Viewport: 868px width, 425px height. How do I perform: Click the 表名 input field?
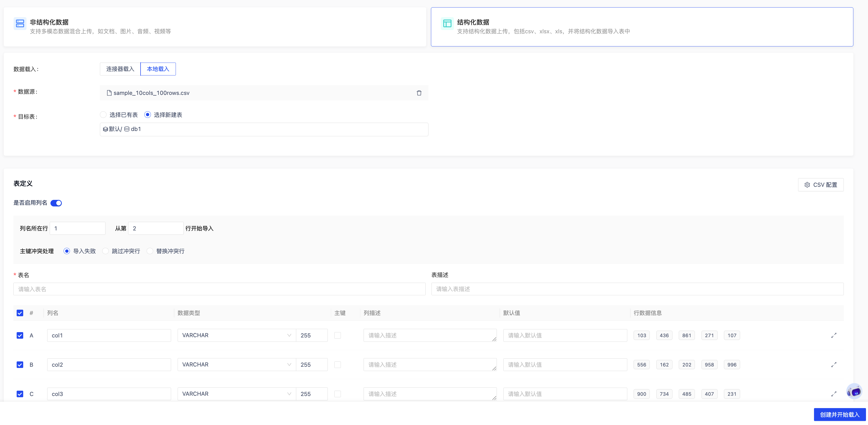(219, 289)
